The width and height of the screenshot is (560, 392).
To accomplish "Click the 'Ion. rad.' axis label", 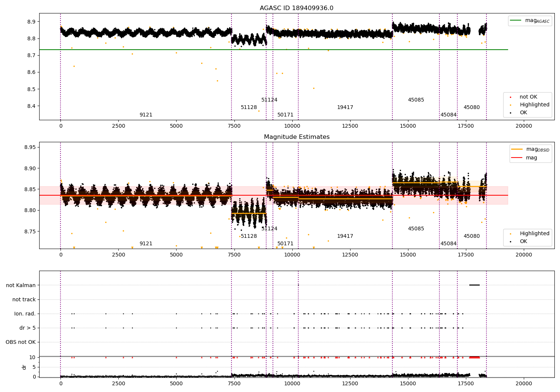I will coord(25,314).
